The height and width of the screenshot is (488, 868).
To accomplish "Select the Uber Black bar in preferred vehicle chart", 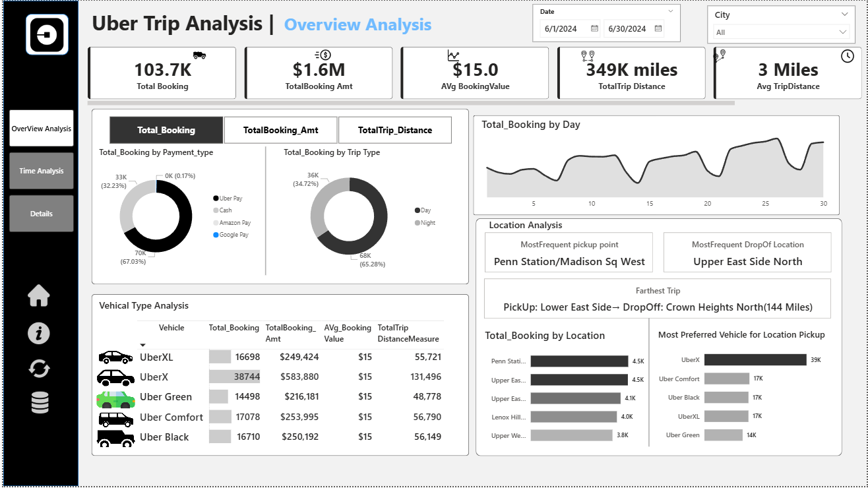I will click(726, 397).
